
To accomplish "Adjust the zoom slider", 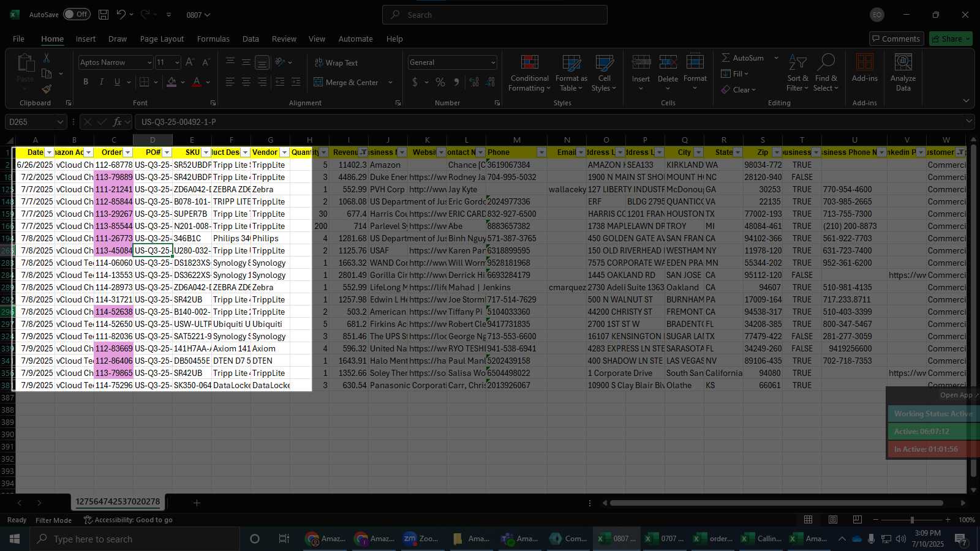I will [912, 520].
